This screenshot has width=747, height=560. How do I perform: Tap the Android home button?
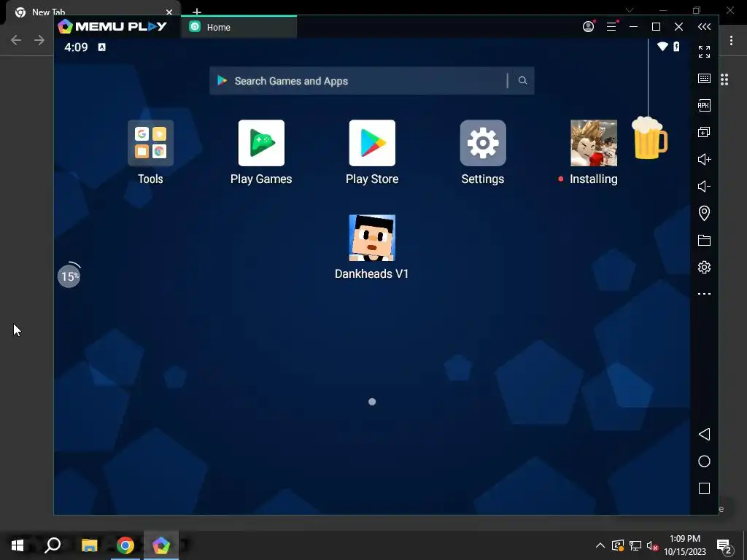tap(704, 462)
